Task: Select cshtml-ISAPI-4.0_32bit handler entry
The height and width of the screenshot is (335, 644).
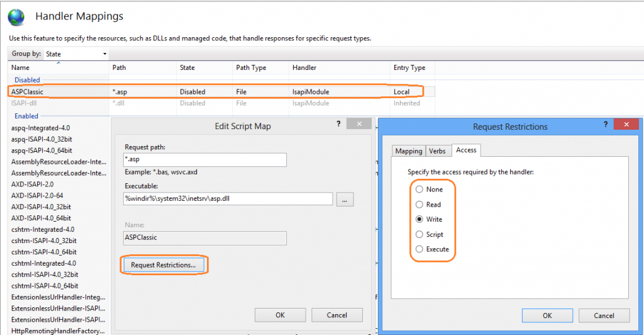Action: pos(45,275)
